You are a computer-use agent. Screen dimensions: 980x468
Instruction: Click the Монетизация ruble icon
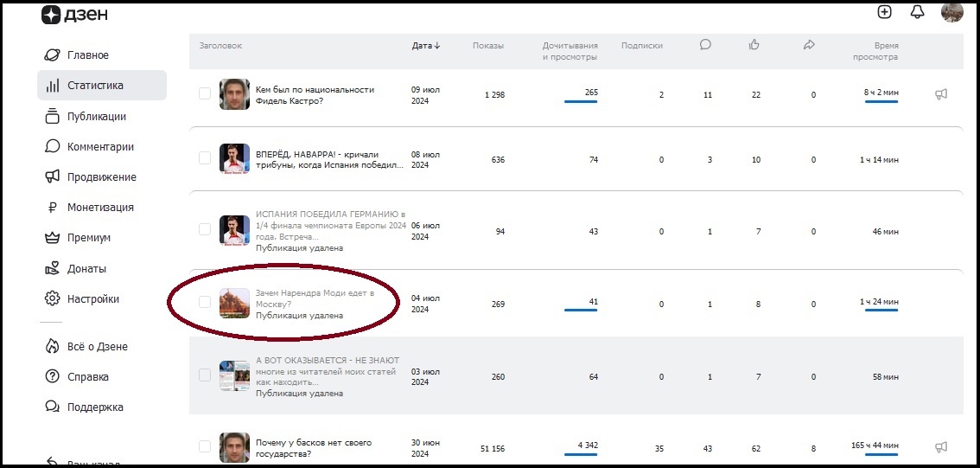click(x=52, y=207)
